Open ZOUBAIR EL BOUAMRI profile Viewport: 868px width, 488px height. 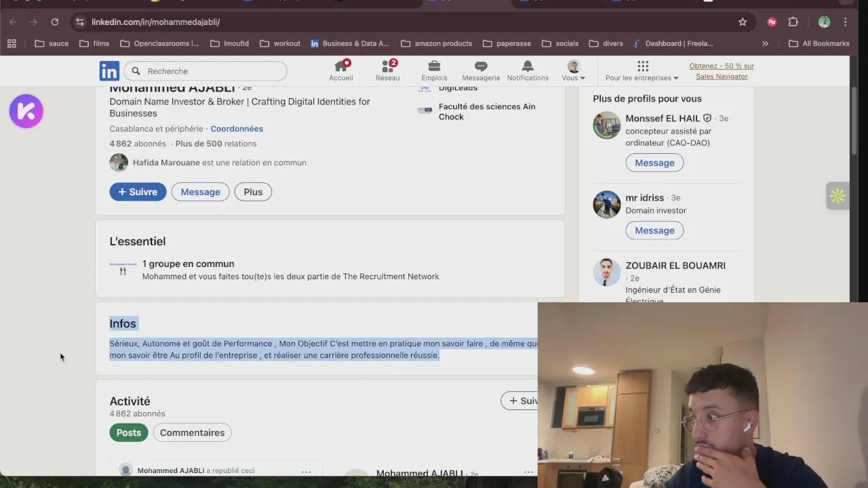click(x=675, y=266)
